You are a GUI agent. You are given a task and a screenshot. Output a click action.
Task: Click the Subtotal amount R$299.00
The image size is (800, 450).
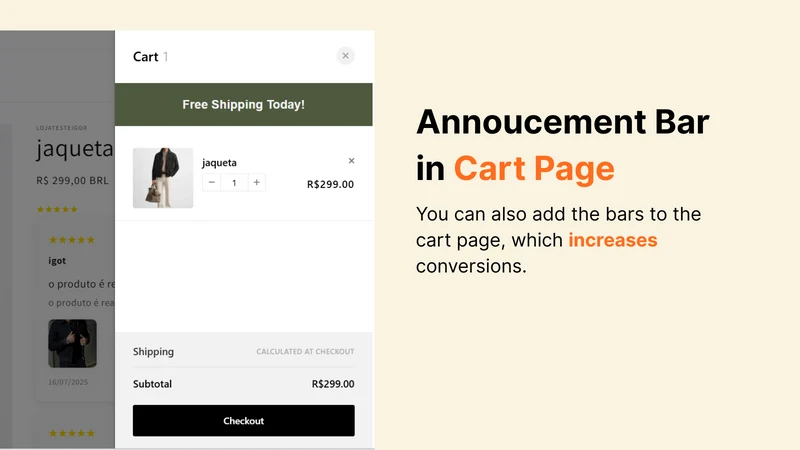point(333,384)
